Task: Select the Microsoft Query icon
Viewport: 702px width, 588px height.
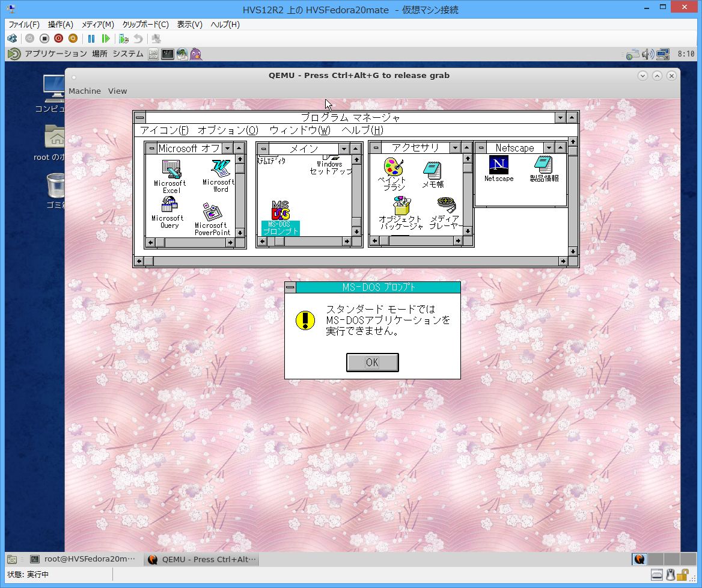Action: pyautogui.click(x=168, y=213)
